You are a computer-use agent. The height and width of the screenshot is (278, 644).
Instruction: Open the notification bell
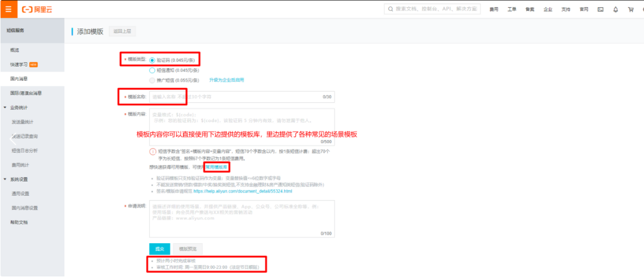point(616,9)
